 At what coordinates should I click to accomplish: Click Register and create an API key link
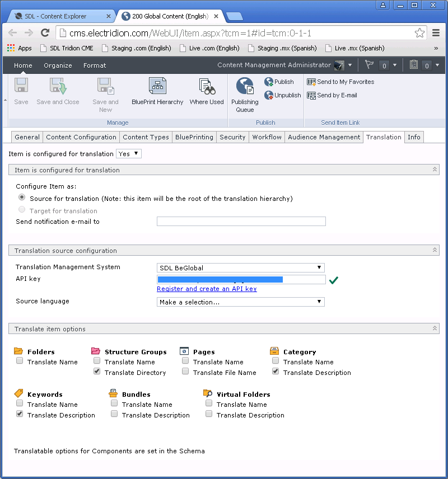[207, 289]
